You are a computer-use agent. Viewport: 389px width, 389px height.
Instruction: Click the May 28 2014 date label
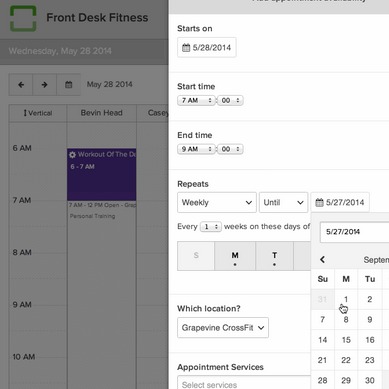click(x=109, y=84)
